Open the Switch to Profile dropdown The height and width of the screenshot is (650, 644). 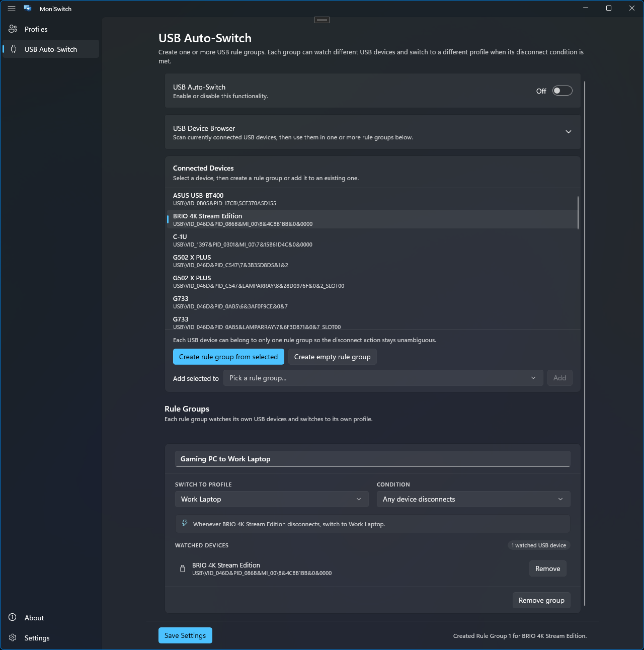tap(271, 499)
